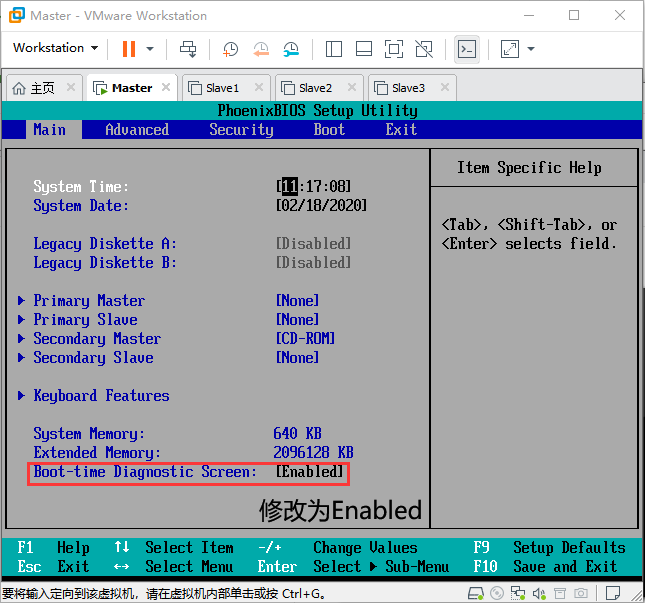Screen dimensions: 645x603
Task: Open the Security BIOS menu
Action: [x=241, y=130]
